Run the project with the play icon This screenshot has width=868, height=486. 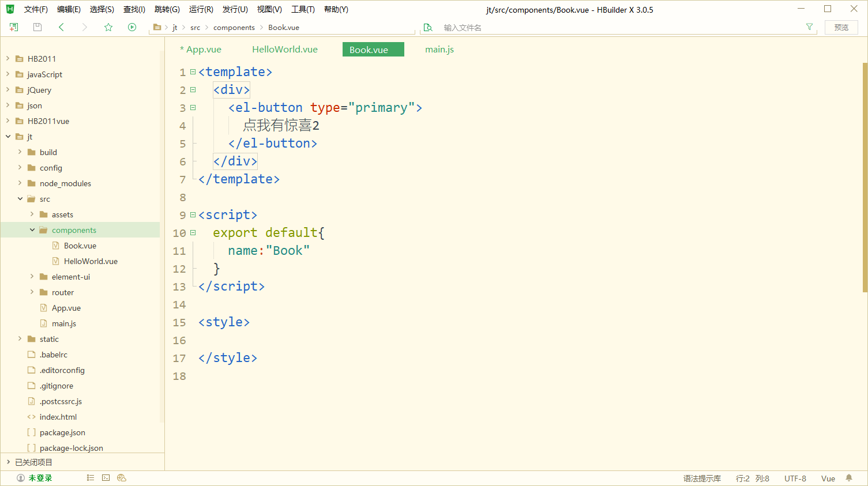[132, 27]
